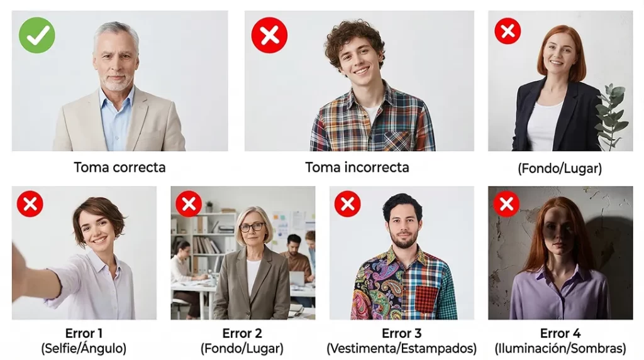Click red X on office background photo

tap(189, 204)
